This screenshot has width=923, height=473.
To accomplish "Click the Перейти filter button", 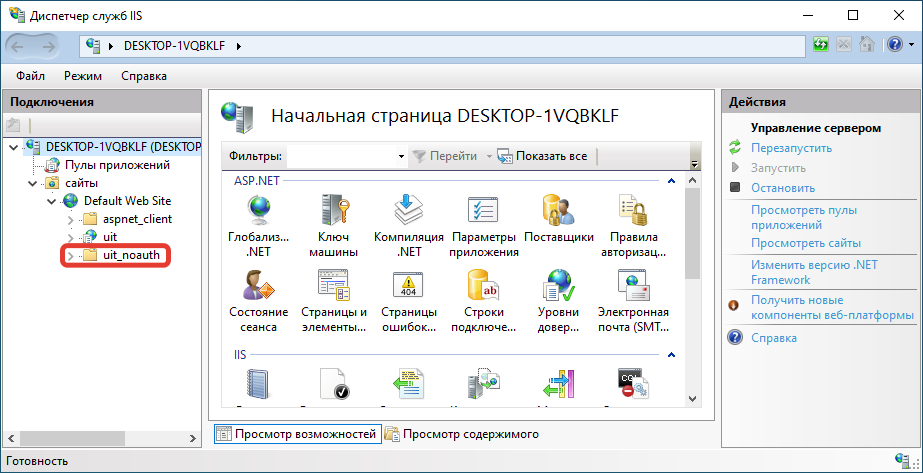I will tap(445, 156).
